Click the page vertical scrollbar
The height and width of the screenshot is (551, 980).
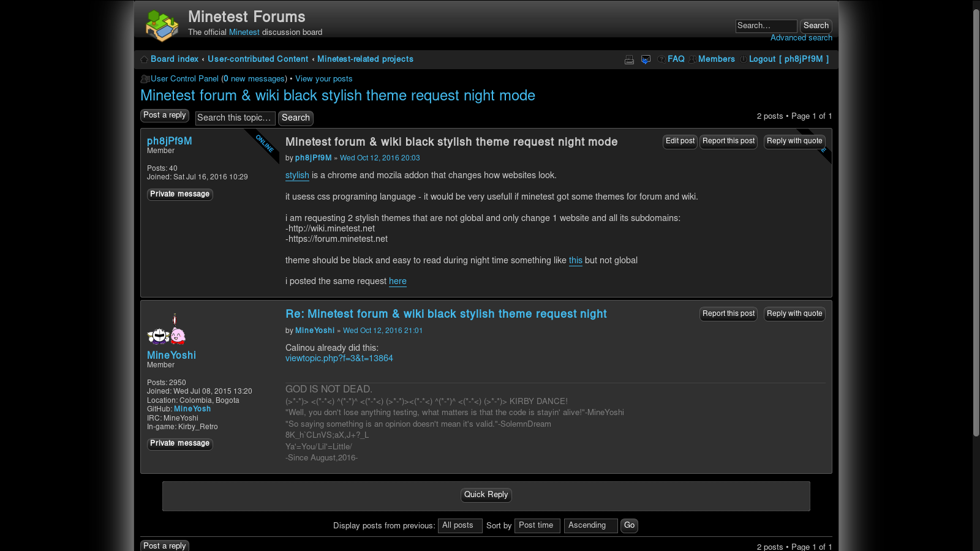(976, 220)
